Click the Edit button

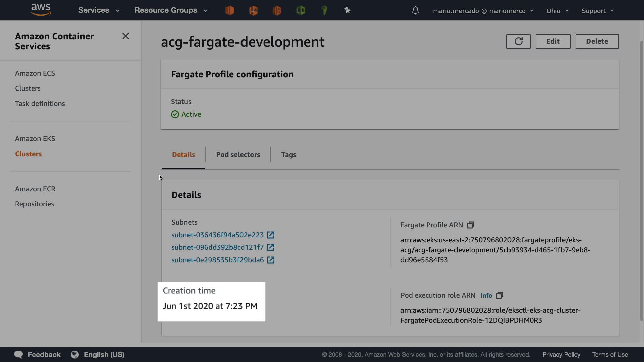click(552, 41)
